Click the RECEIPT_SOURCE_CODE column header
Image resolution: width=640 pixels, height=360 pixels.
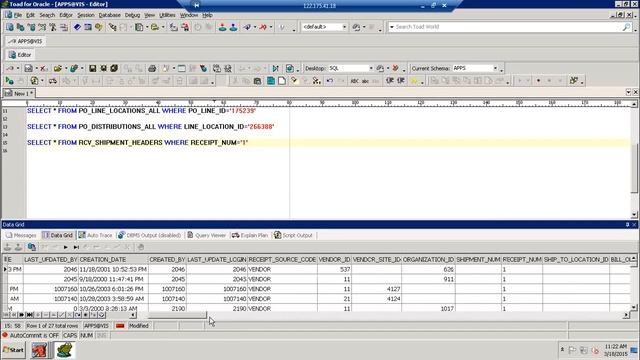coord(282,260)
